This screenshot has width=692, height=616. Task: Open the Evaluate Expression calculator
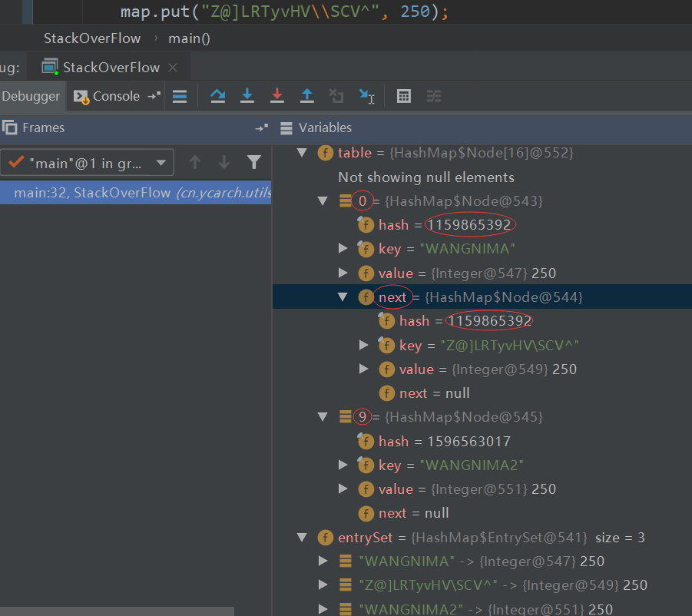pos(403,96)
